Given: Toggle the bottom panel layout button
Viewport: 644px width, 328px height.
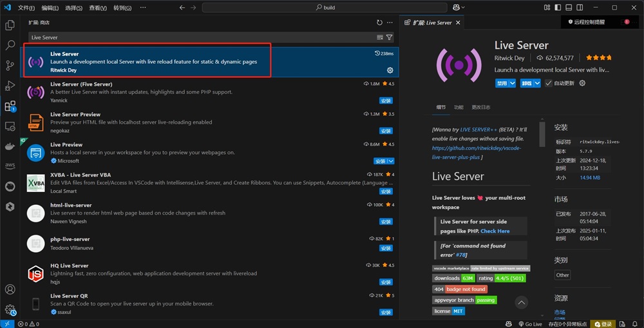Looking at the screenshot, I should pos(568,8).
